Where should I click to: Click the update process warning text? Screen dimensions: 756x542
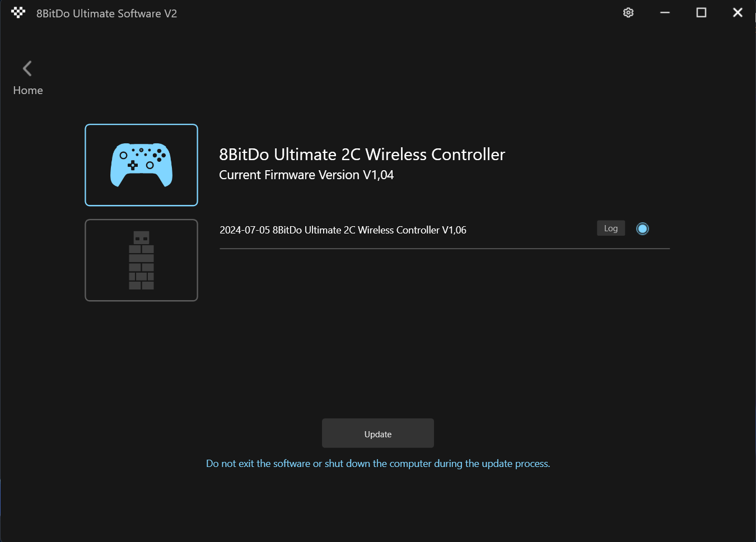[378, 464]
